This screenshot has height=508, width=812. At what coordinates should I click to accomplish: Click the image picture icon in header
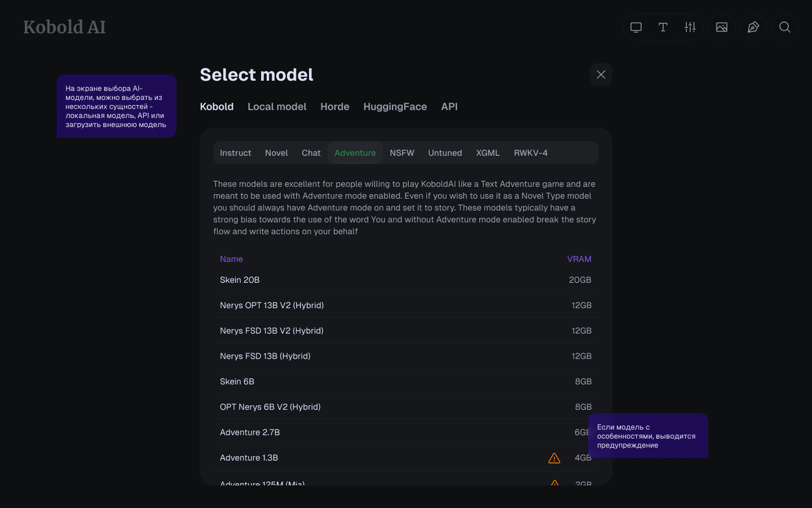click(x=722, y=27)
